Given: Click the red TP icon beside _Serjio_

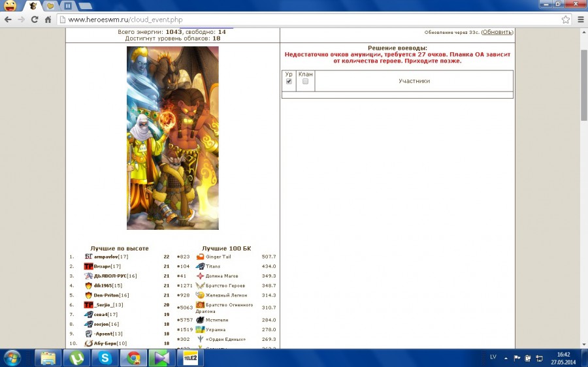Looking at the screenshot, I should 88,305.
